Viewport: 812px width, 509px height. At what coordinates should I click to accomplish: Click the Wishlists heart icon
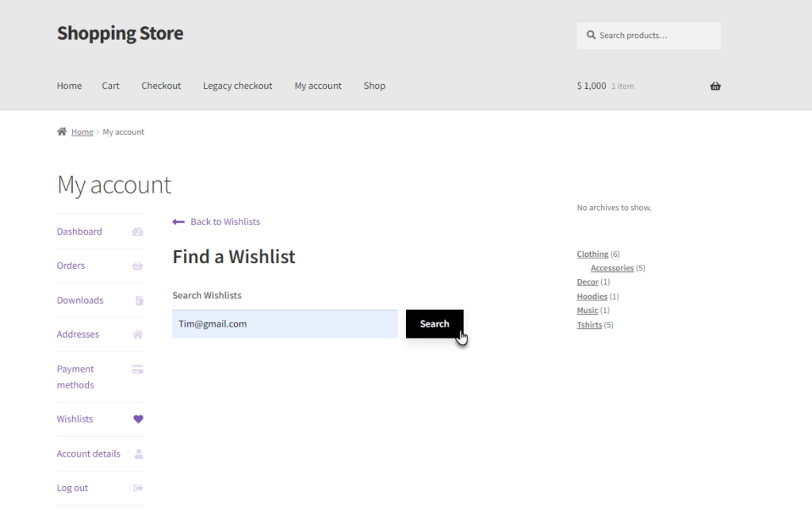coord(138,419)
